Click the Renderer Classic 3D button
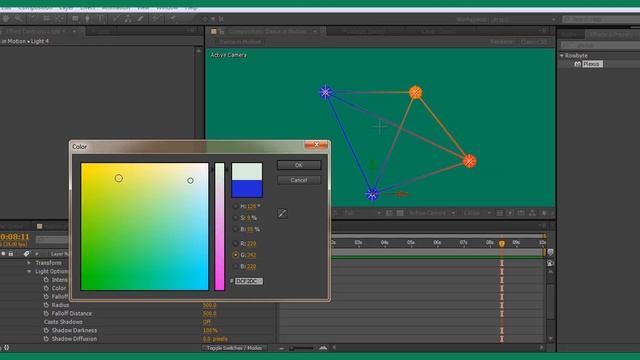Image resolution: width=640 pixels, height=360 pixels. pos(533,42)
